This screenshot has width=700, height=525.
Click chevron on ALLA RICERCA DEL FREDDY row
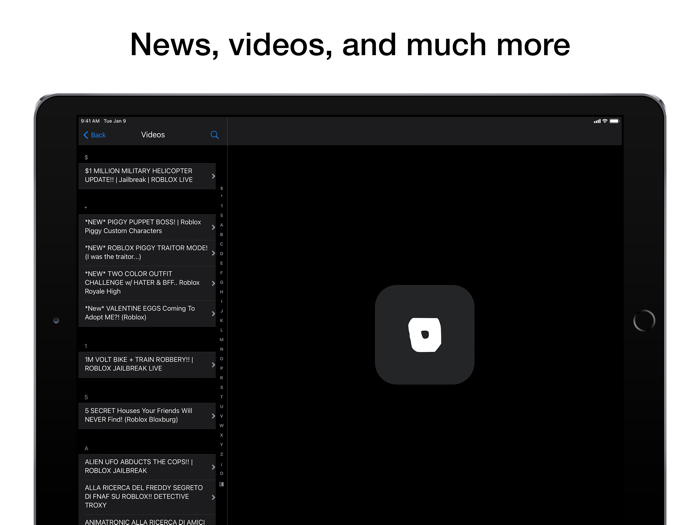coord(213,497)
